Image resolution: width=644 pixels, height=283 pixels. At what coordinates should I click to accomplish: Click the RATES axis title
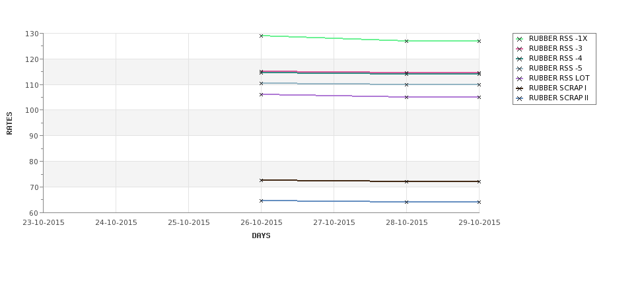[9, 123]
